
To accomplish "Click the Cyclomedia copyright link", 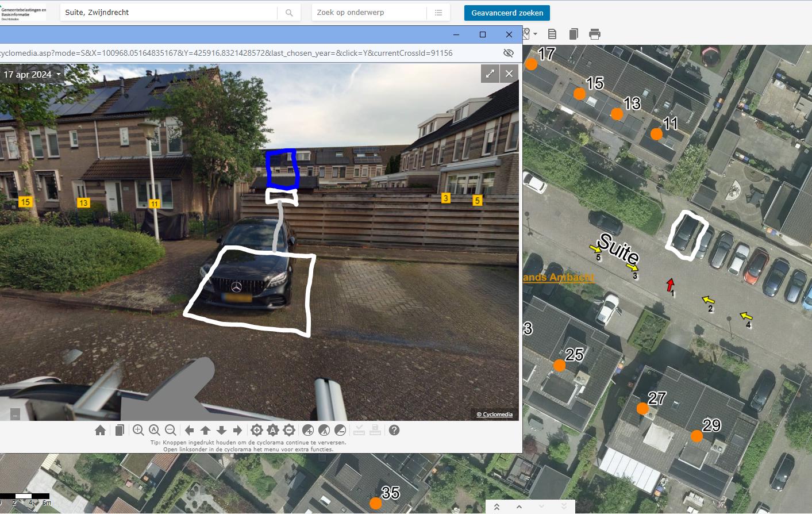I will [x=494, y=415].
